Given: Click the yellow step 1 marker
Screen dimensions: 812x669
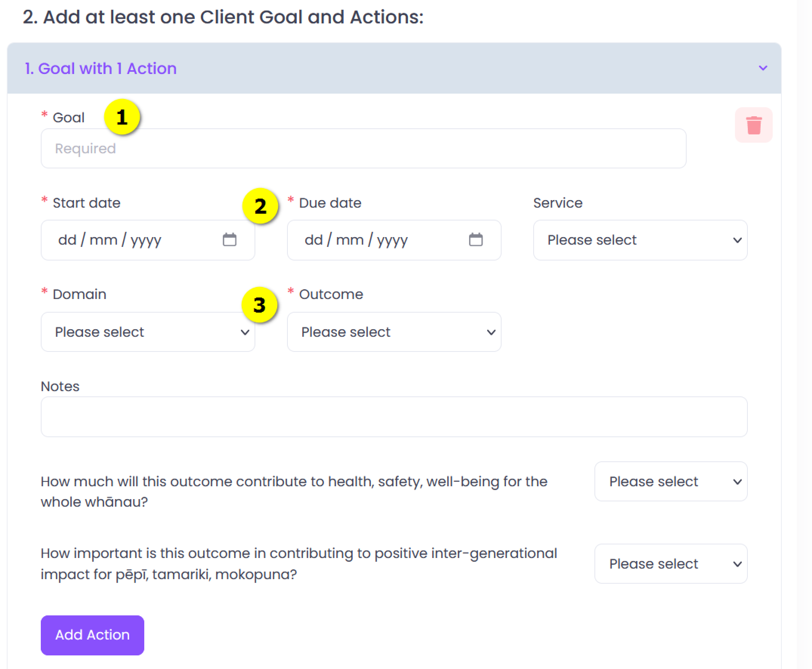Looking at the screenshot, I should click(x=122, y=117).
